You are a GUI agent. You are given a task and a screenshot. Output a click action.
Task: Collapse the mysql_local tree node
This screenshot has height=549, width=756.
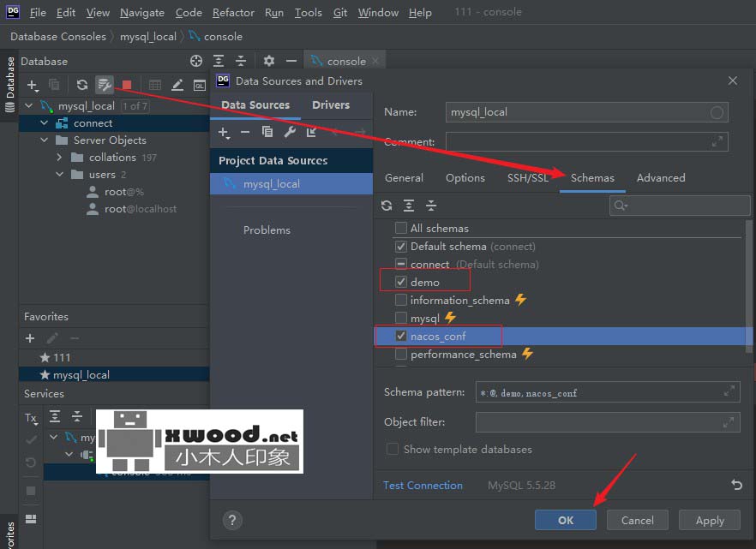coord(29,105)
